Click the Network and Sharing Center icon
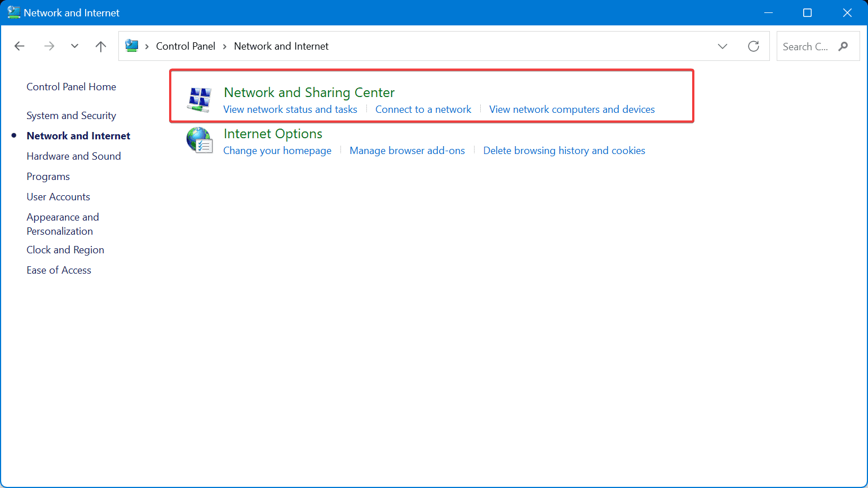This screenshot has width=868, height=488. (x=200, y=100)
